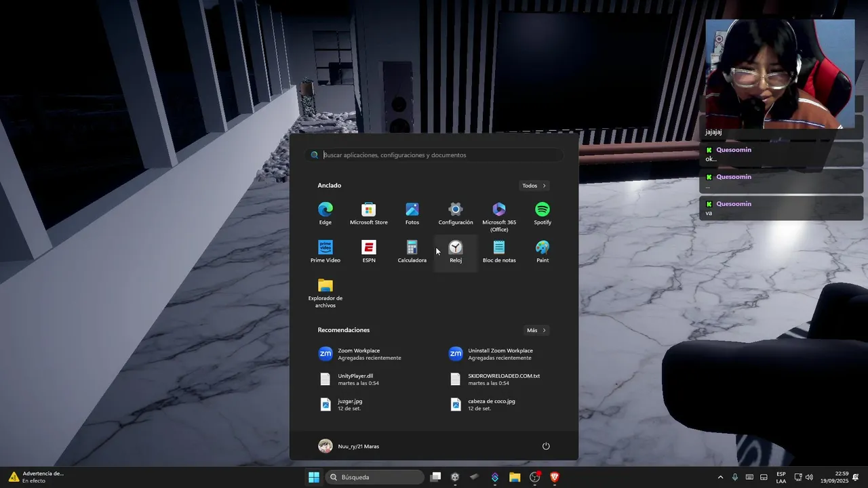Open recommended Zoom Workplace app

click(369, 354)
